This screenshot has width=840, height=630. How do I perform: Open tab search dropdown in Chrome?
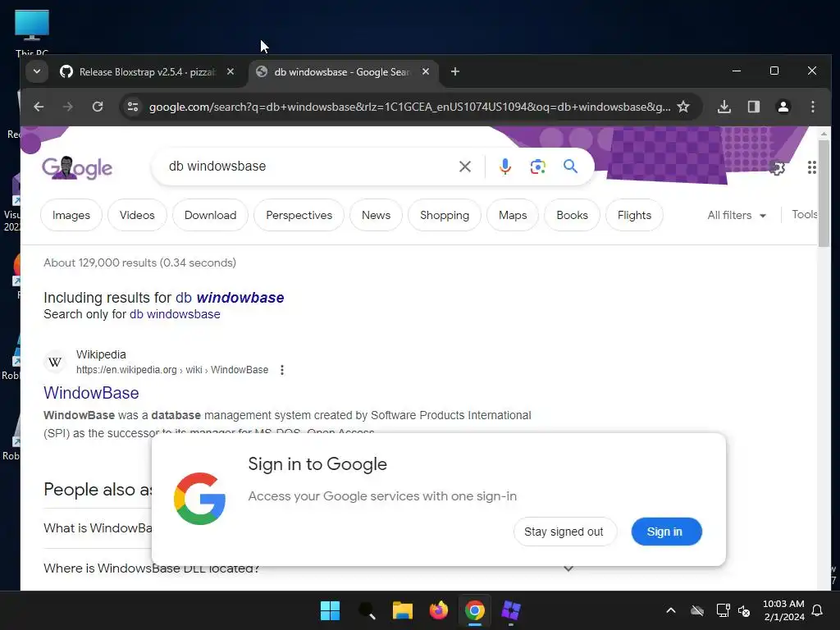[x=37, y=71]
